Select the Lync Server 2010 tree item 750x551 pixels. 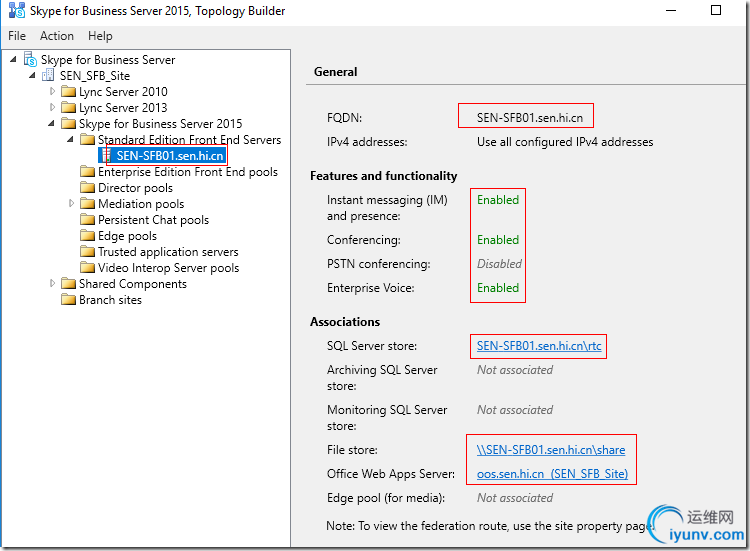click(123, 91)
